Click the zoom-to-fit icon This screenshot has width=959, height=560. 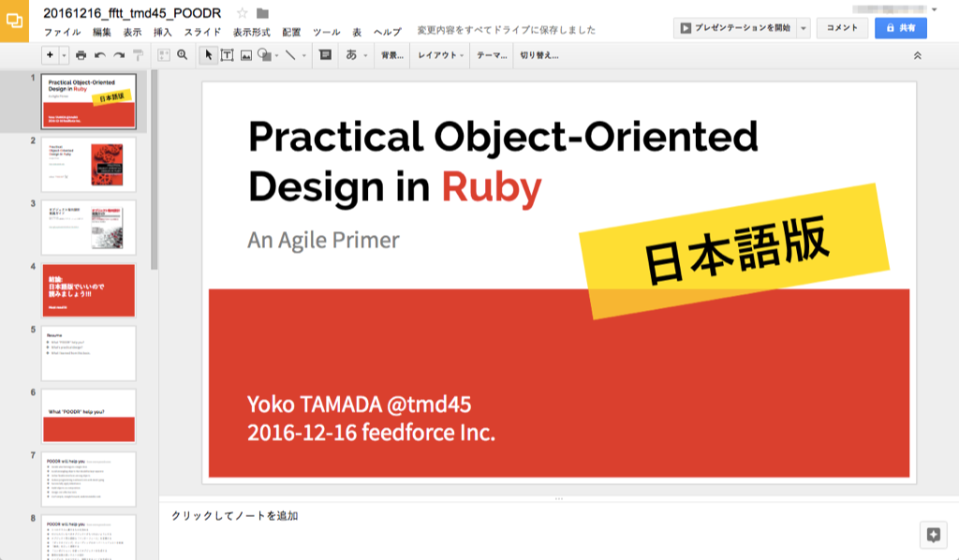[163, 55]
